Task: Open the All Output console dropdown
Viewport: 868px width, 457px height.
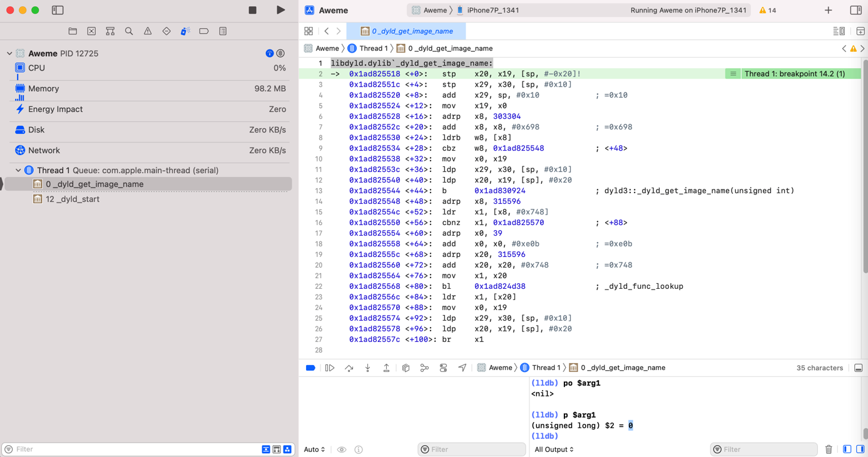Action: (x=554, y=449)
